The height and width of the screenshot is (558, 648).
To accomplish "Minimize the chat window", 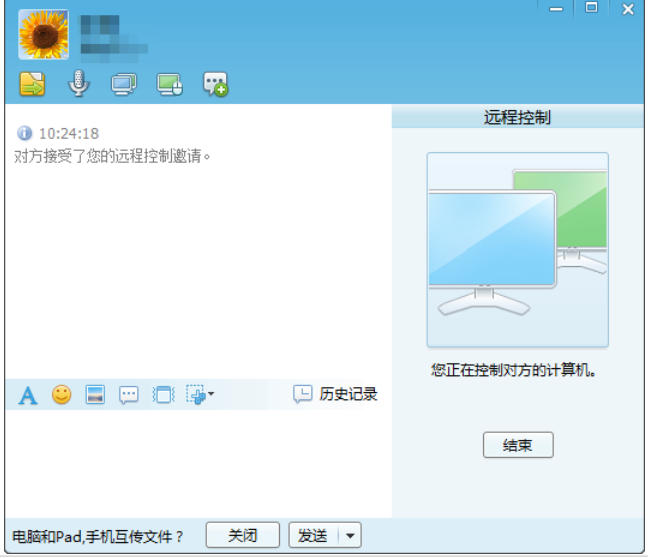I will tap(556, 9).
